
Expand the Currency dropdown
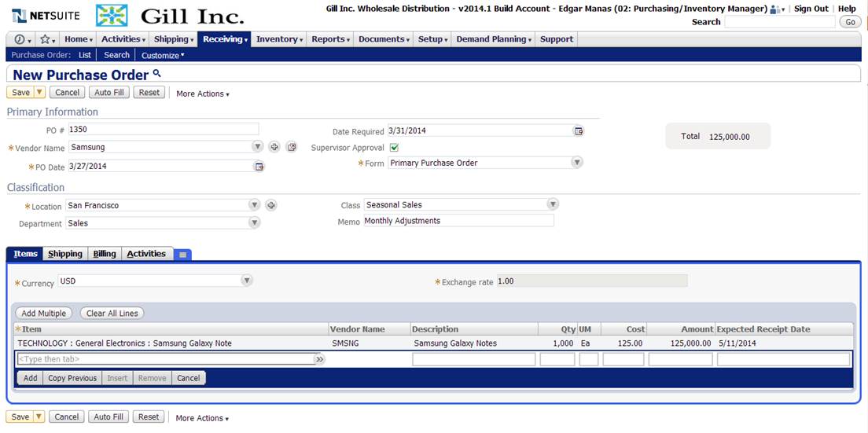pos(247,281)
